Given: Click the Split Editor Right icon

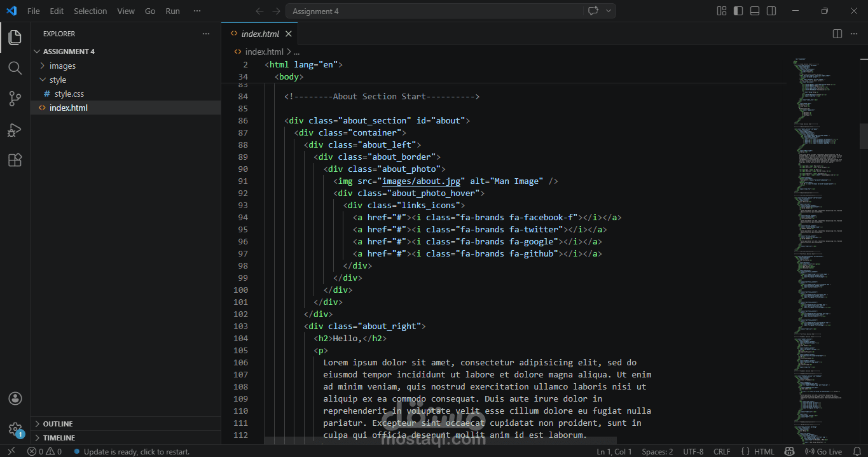Looking at the screenshot, I should (x=837, y=34).
